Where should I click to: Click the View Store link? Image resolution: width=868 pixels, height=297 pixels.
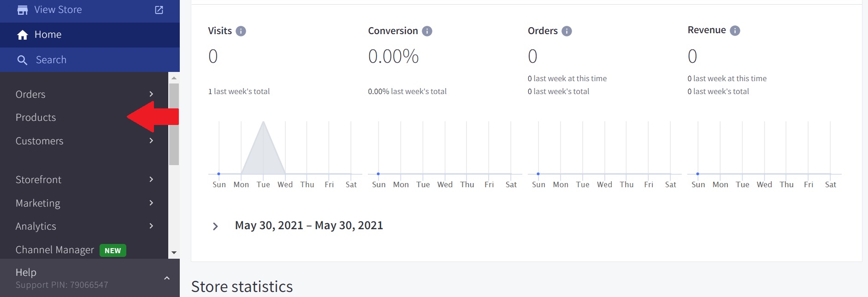58,10
